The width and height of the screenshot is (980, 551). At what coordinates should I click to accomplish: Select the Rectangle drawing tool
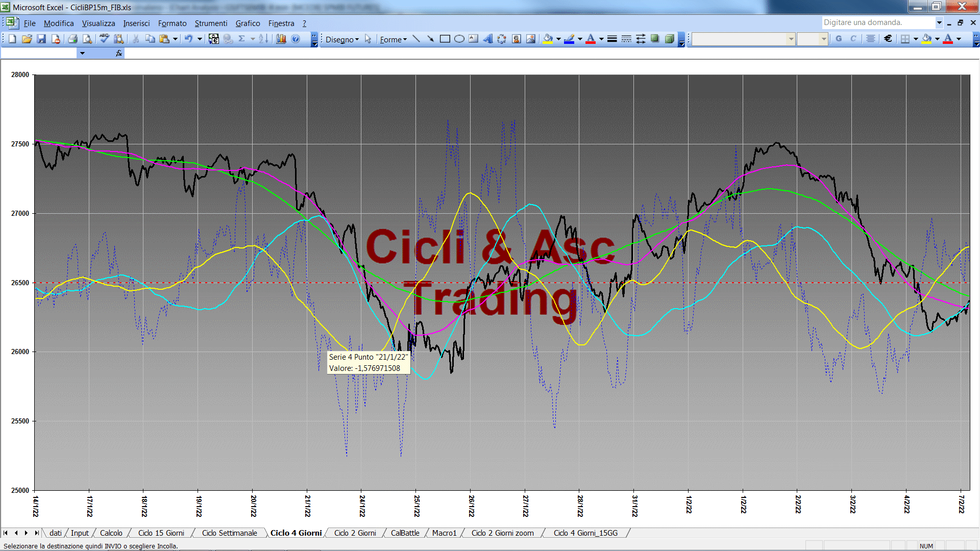pos(445,39)
